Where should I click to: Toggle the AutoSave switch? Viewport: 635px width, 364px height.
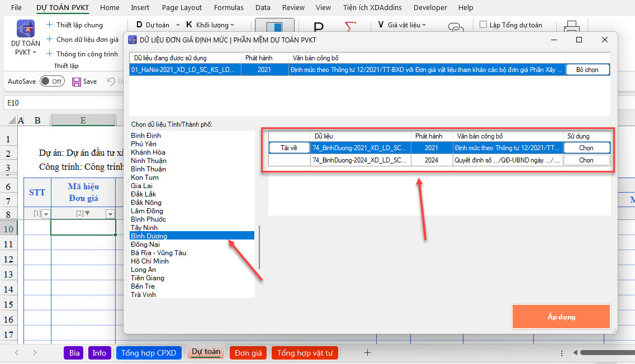pos(51,82)
